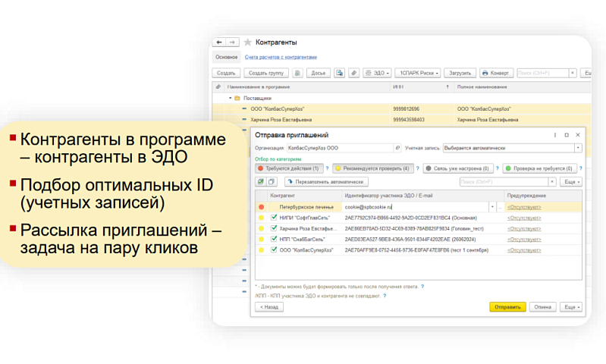Toggle Проверка не требуется (0) filter
The image size is (606, 364).
[540, 168]
